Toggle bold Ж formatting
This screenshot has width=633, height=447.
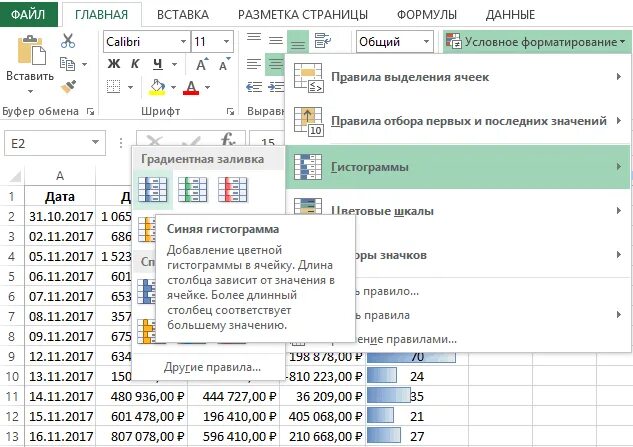click(114, 64)
